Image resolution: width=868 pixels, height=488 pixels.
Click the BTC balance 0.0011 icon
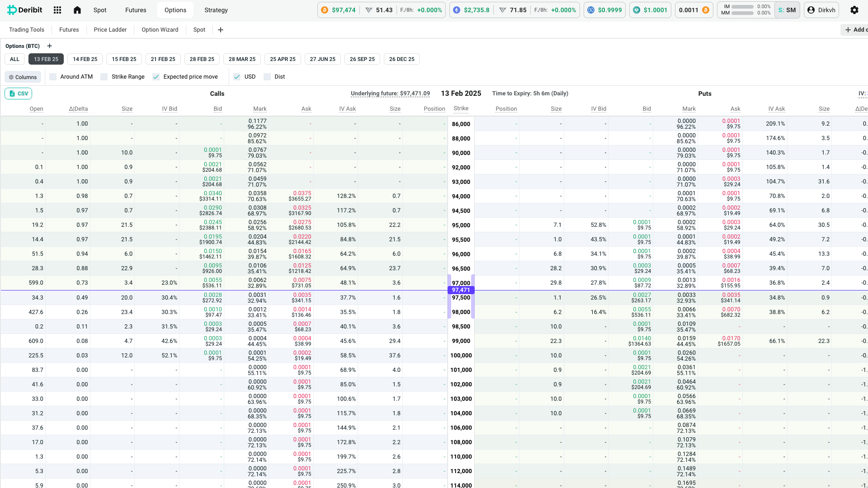[x=706, y=10]
